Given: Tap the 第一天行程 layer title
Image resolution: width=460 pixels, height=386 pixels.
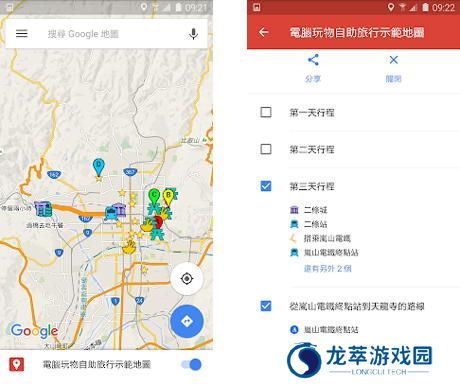Looking at the screenshot, I should point(312,113).
